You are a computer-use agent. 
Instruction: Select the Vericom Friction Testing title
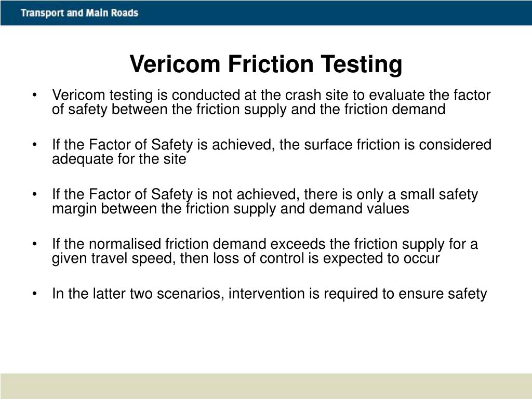tap(265, 64)
